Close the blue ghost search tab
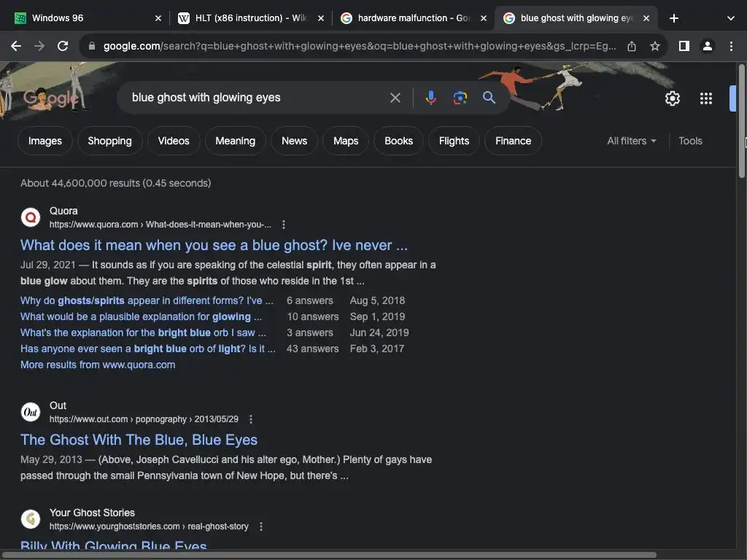 (x=646, y=18)
